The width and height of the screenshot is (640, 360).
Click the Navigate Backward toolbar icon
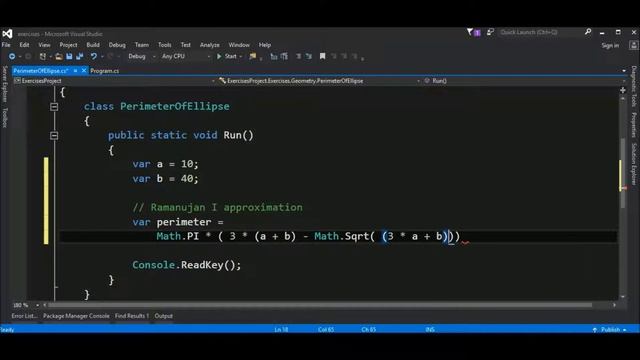pyautogui.click(x=12, y=56)
